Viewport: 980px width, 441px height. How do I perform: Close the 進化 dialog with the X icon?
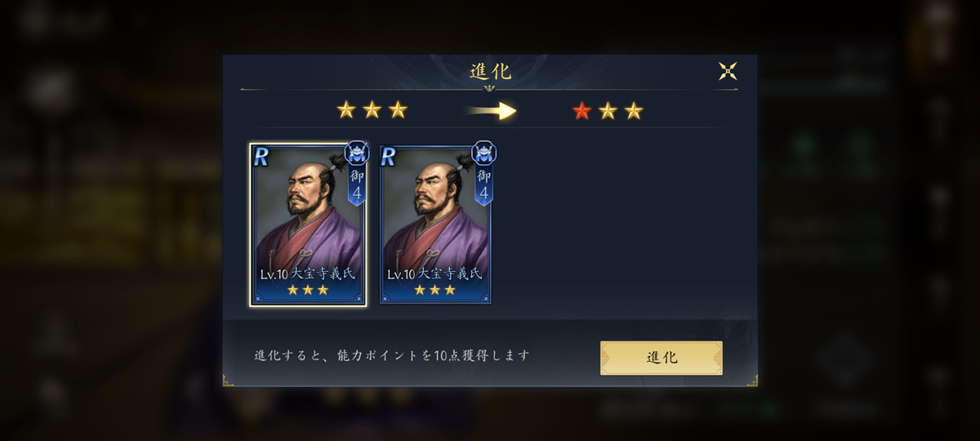pos(728,71)
